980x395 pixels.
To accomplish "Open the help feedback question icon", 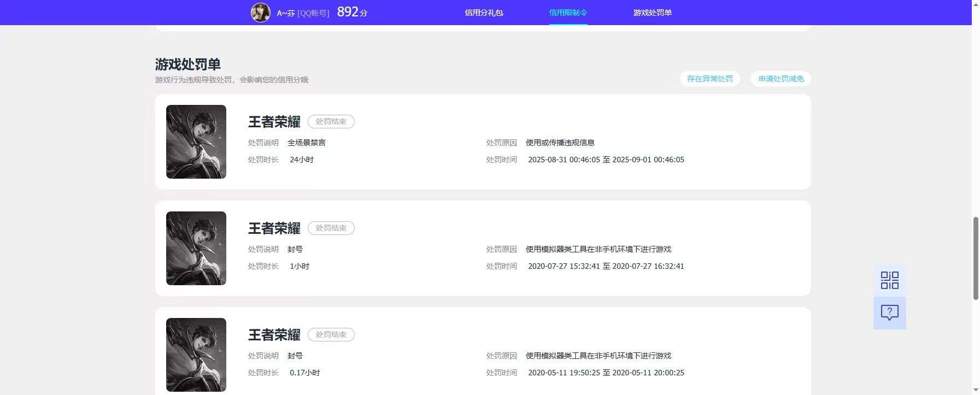I will tap(889, 313).
